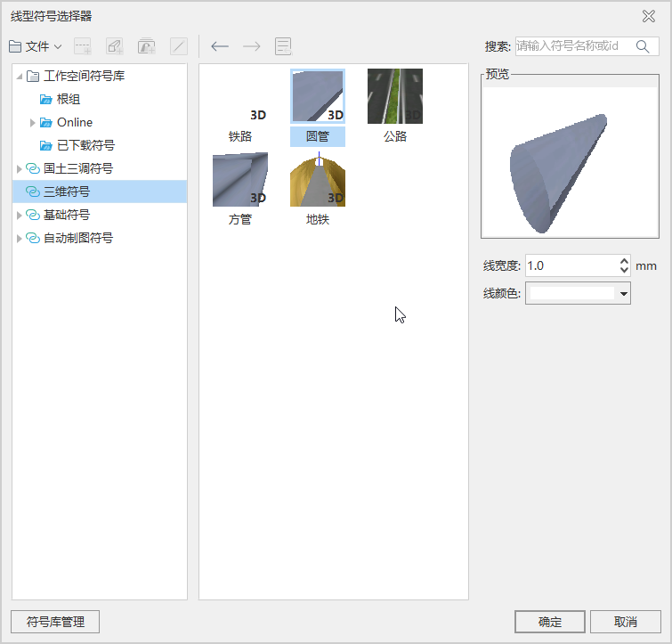Click the list view mode icon

click(x=284, y=46)
